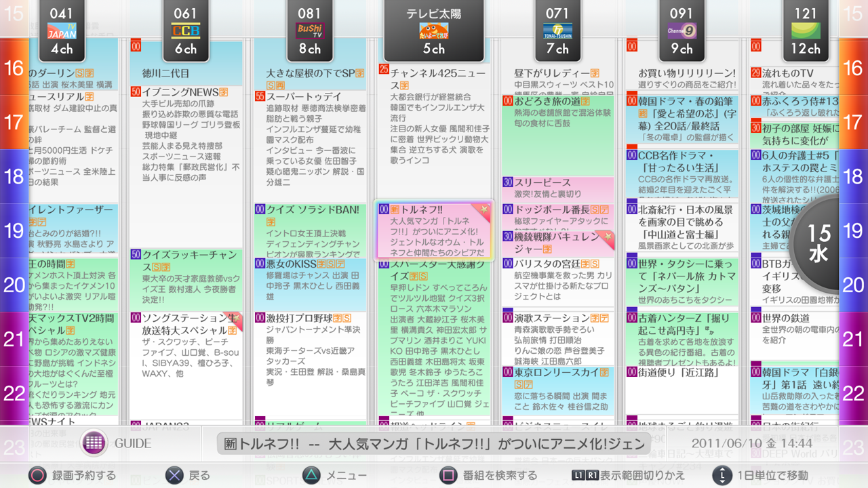
Task: Select the スーパートゥデイ program
Action: pyautogui.click(x=310, y=147)
